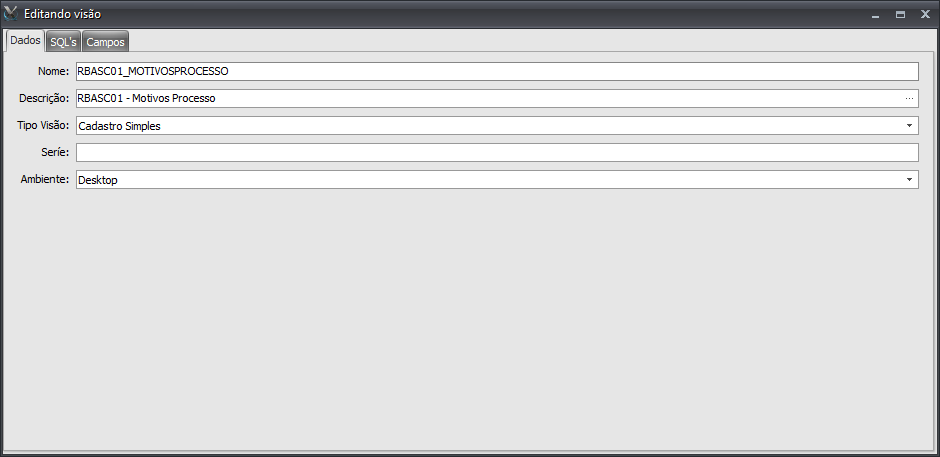Switch to the SQL's tab
This screenshot has height=457, width=940.
point(64,42)
